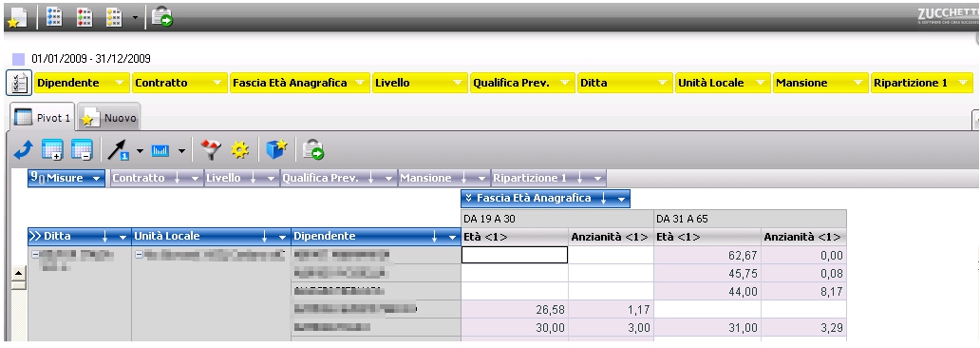The width and height of the screenshot is (980, 348).
Task: Open dropdown on Contratto pivot header
Action: [195, 179]
